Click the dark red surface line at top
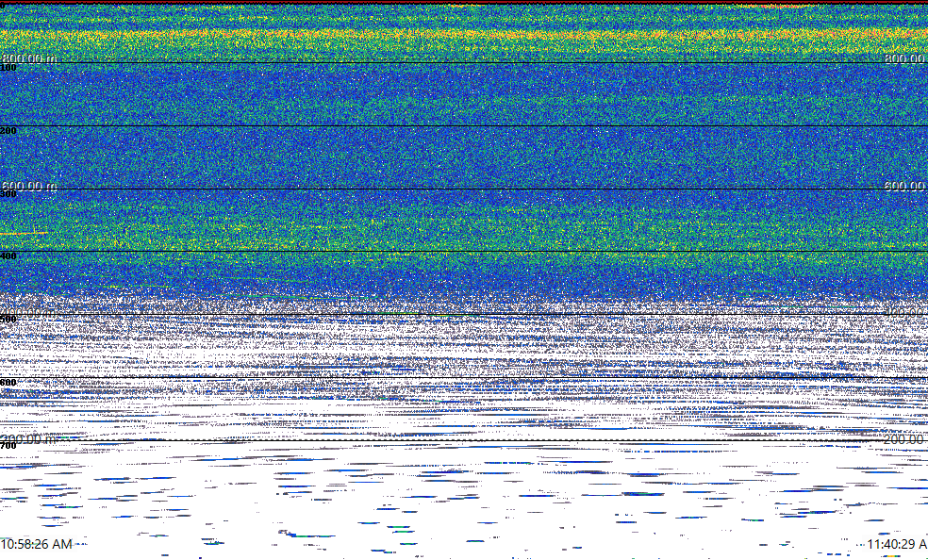Viewport: 928px width, 560px height. tap(464, 3)
